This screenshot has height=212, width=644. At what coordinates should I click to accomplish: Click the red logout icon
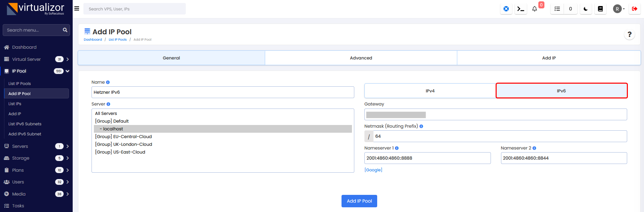point(635,9)
